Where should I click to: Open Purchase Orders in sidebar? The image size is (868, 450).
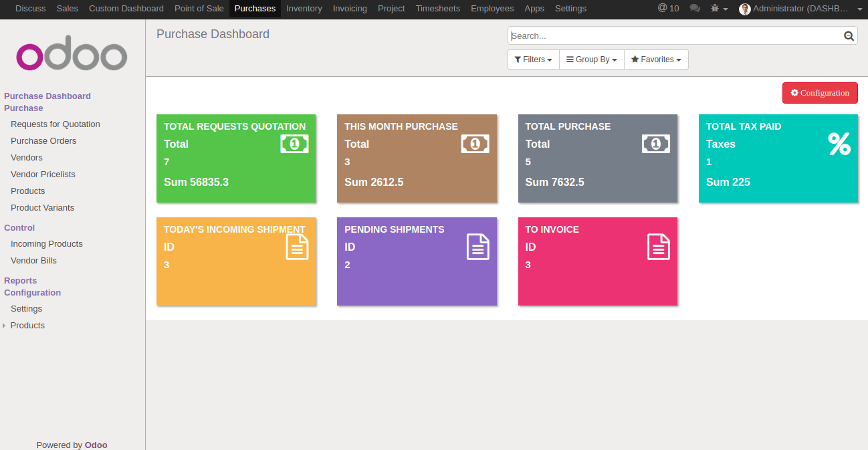43,141
